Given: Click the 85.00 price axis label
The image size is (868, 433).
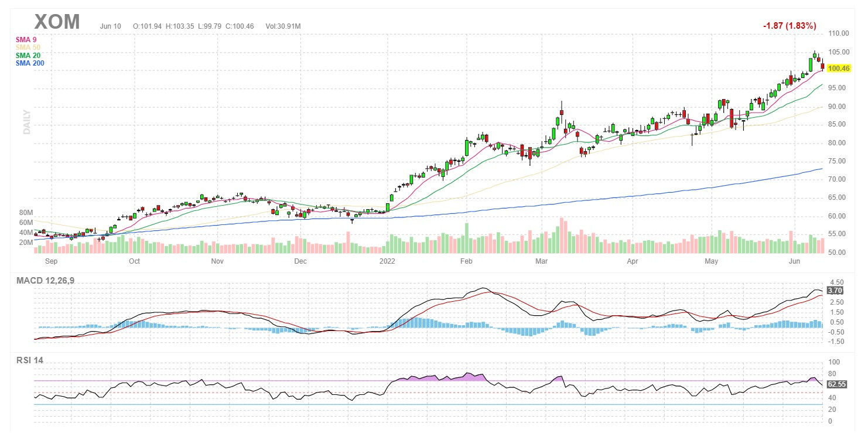Looking at the screenshot, I should point(838,124).
